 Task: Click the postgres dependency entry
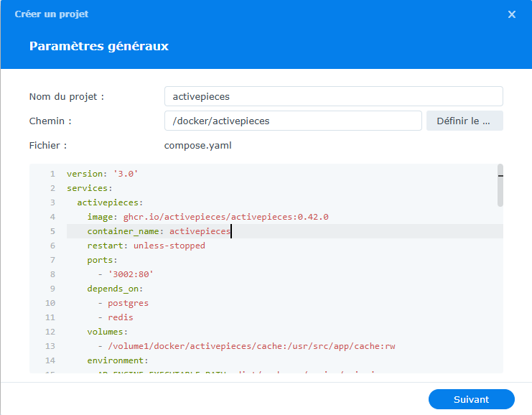point(128,303)
